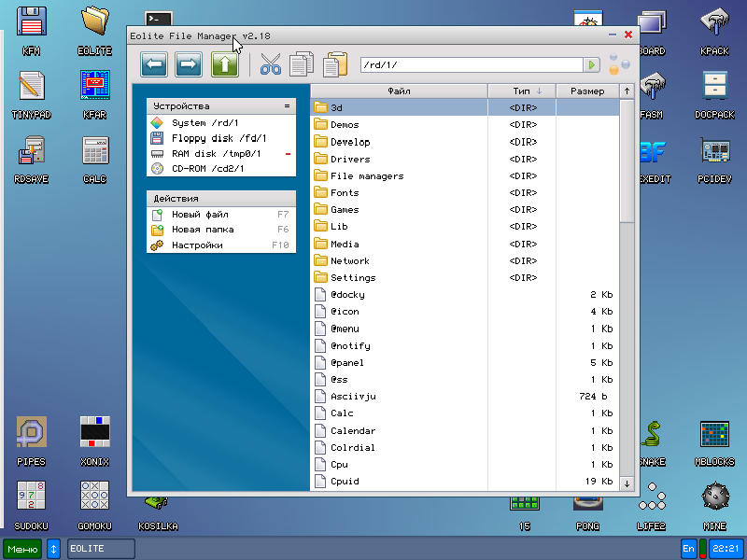Select CD-ROM /cd2/1 in devices list
The image size is (747, 560).
[x=207, y=169]
